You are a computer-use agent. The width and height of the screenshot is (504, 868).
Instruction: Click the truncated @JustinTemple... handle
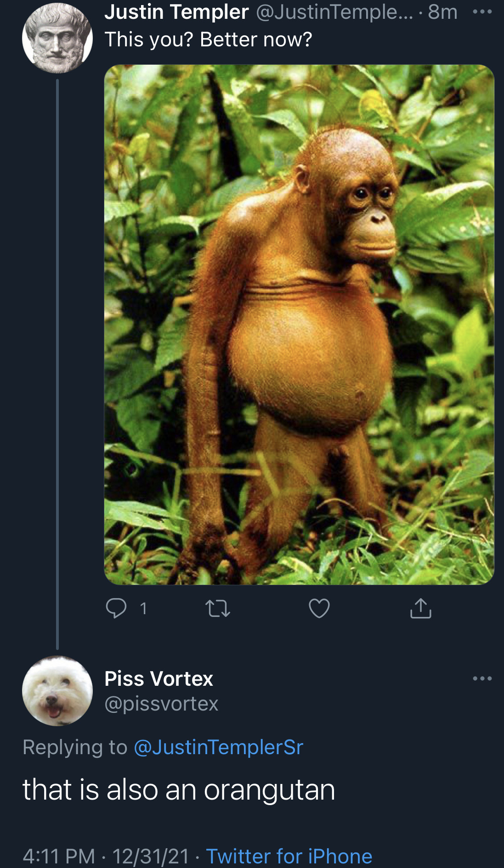[334, 12]
